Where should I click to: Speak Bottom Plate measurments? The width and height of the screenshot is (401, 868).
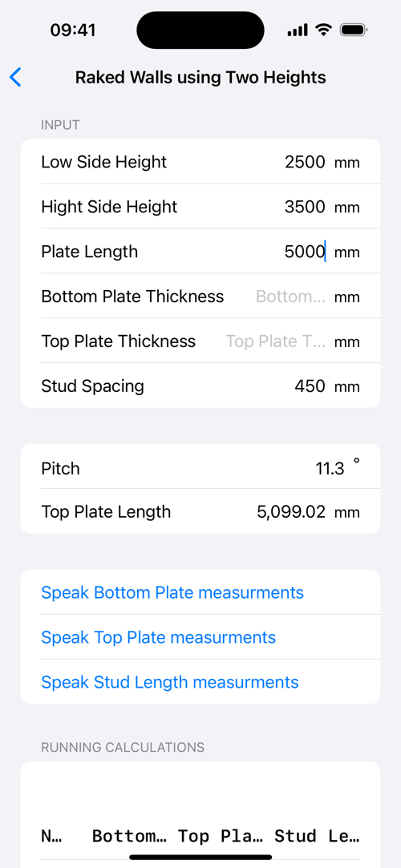(x=172, y=592)
